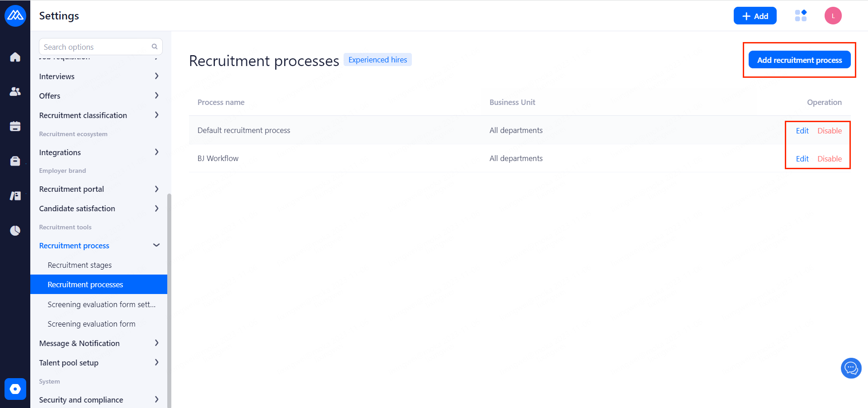Select Recruitment stages in the sidebar
The width and height of the screenshot is (868, 408).
80,265
